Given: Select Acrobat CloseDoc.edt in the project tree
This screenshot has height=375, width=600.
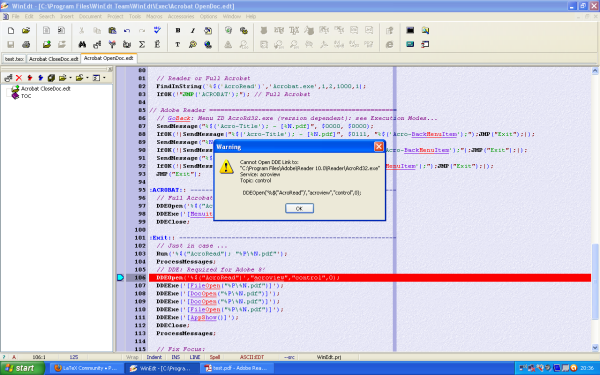Looking at the screenshot, I should pyautogui.click(x=46, y=88).
